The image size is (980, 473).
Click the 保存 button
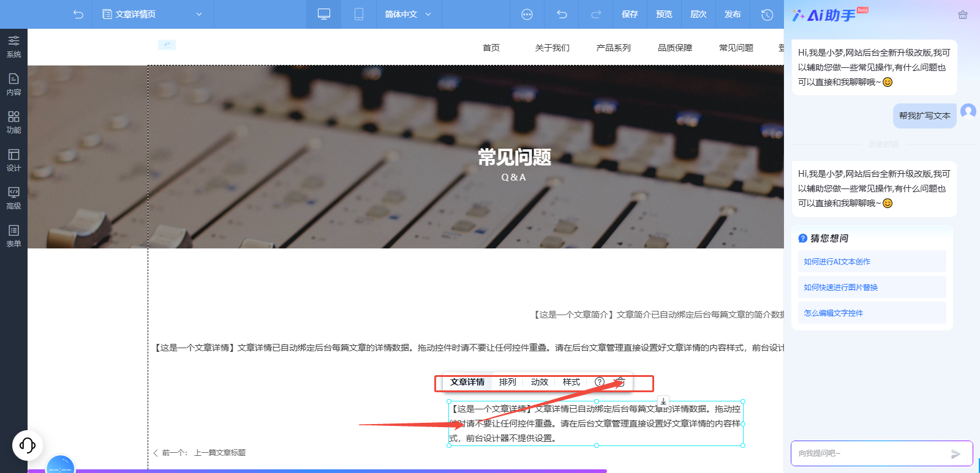point(630,14)
